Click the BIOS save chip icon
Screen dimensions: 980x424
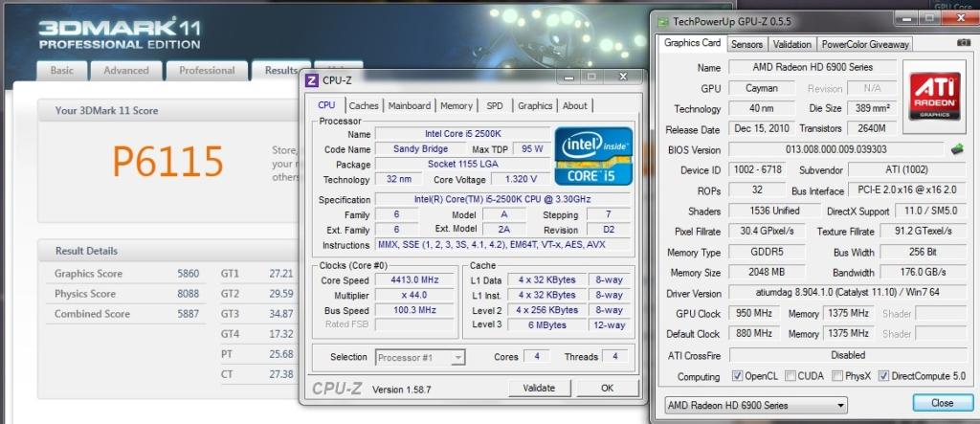(x=957, y=149)
